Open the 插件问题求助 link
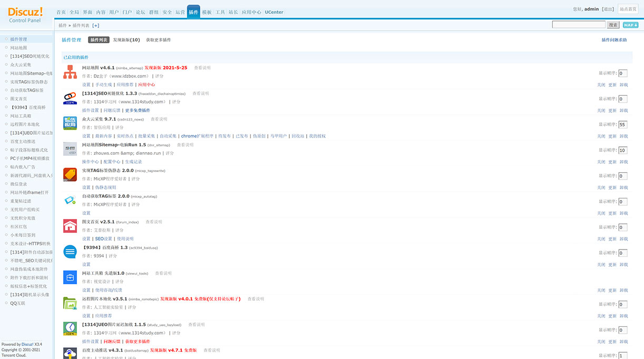The width and height of the screenshot is (644, 359). coord(614,40)
